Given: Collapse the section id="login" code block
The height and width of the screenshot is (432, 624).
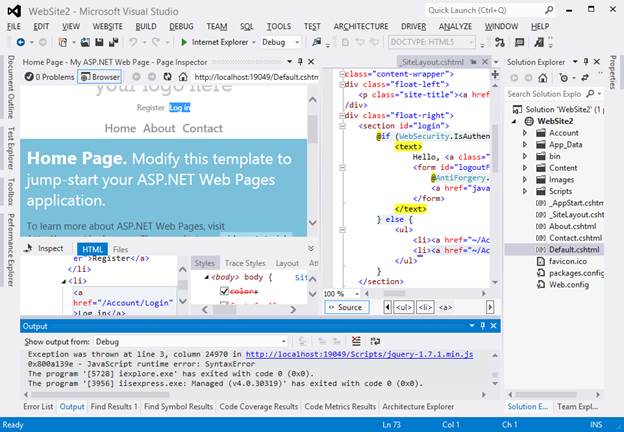Looking at the screenshot, I should coord(342,126).
